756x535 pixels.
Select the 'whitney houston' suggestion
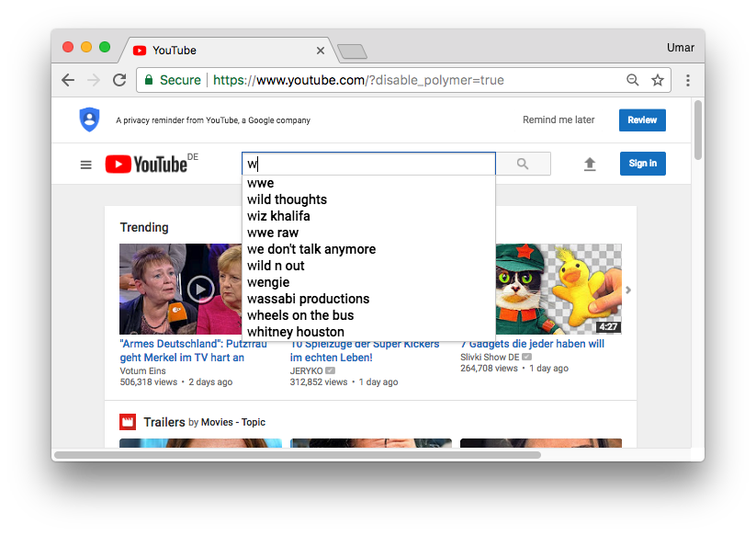point(368,332)
